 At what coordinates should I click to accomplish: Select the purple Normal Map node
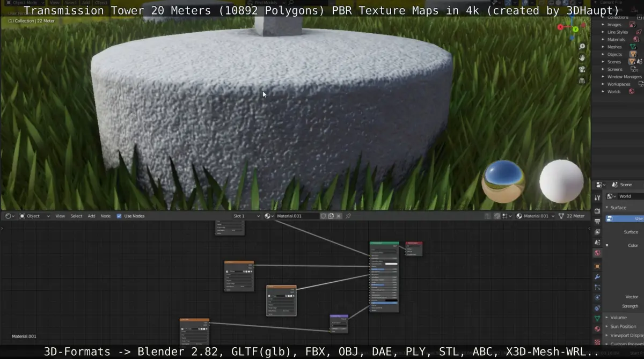point(339,323)
